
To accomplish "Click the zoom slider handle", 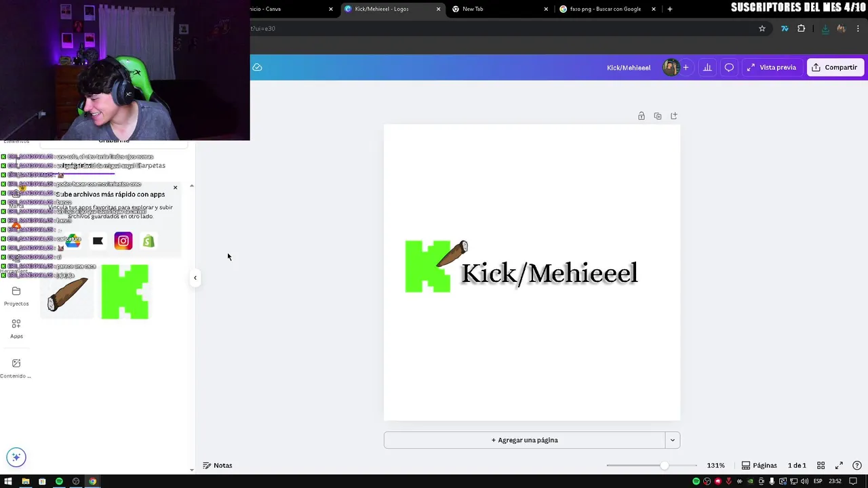I will click(x=664, y=466).
